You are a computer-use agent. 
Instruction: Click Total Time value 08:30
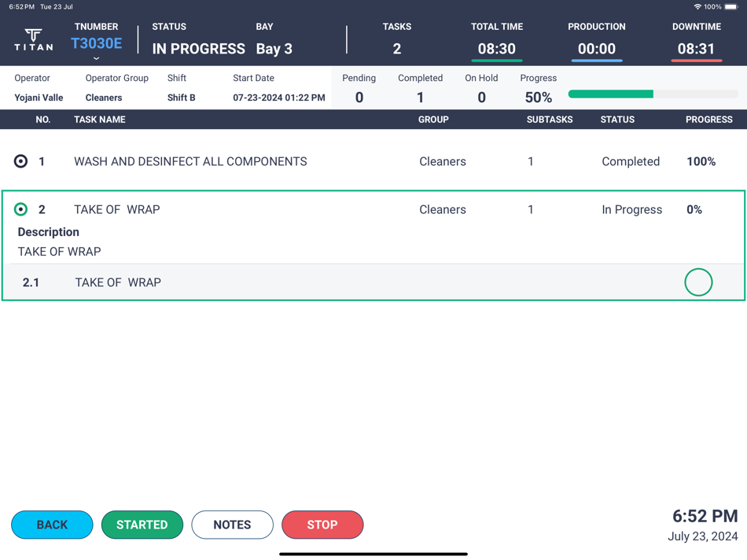pyautogui.click(x=497, y=49)
